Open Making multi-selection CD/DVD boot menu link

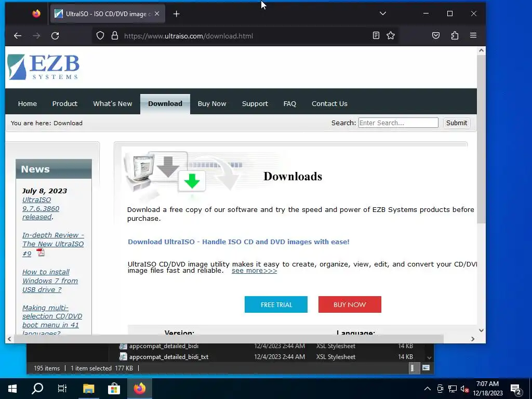[x=52, y=320]
